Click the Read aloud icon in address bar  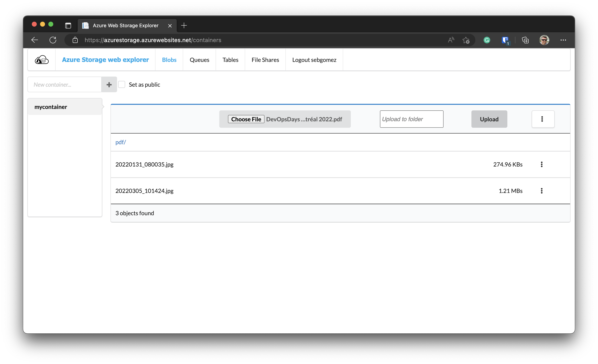(x=451, y=40)
